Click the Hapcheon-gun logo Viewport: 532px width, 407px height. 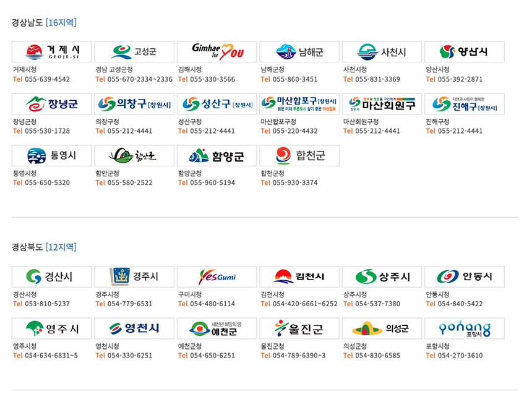(299, 155)
